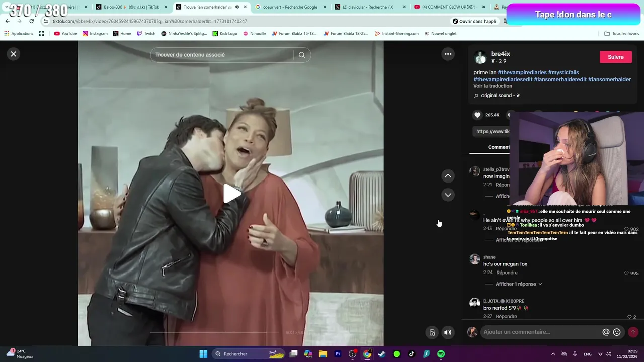
Task: Reply to D.JOTA's comment via Répondre
Action: click(x=506, y=316)
